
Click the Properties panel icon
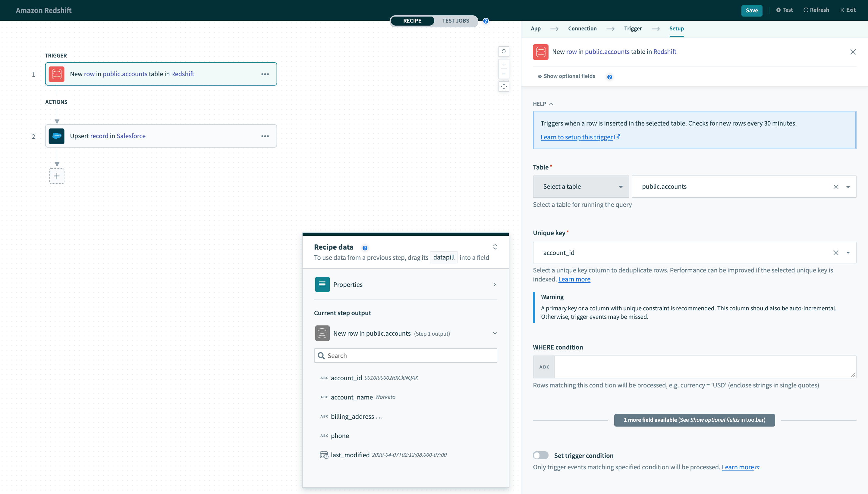pyautogui.click(x=322, y=284)
